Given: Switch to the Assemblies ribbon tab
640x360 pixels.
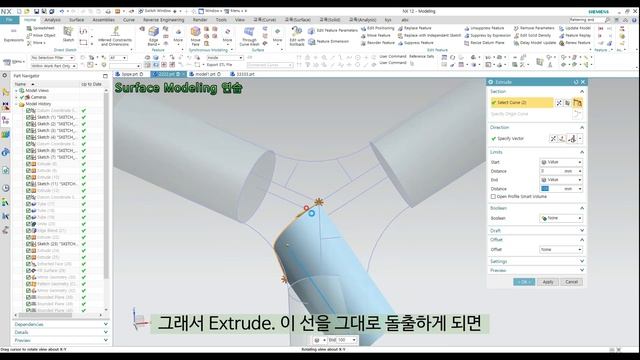Looking at the screenshot, I should [x=103, y=20].
